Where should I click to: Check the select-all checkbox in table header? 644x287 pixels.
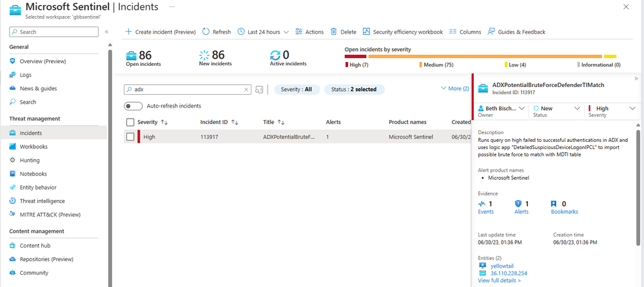coord(130,122)
